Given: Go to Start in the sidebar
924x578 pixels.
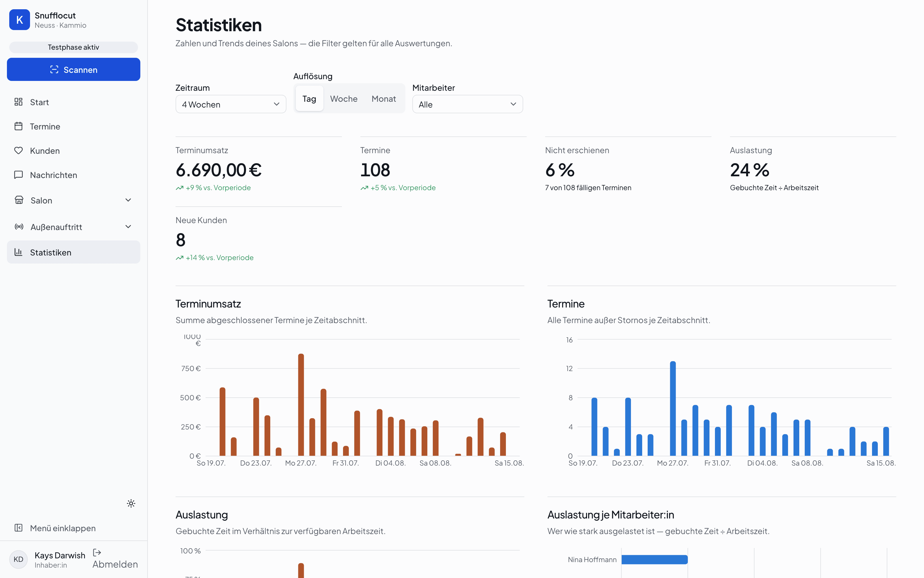Looking at the screenshot, I should click(x=74, y=102).
